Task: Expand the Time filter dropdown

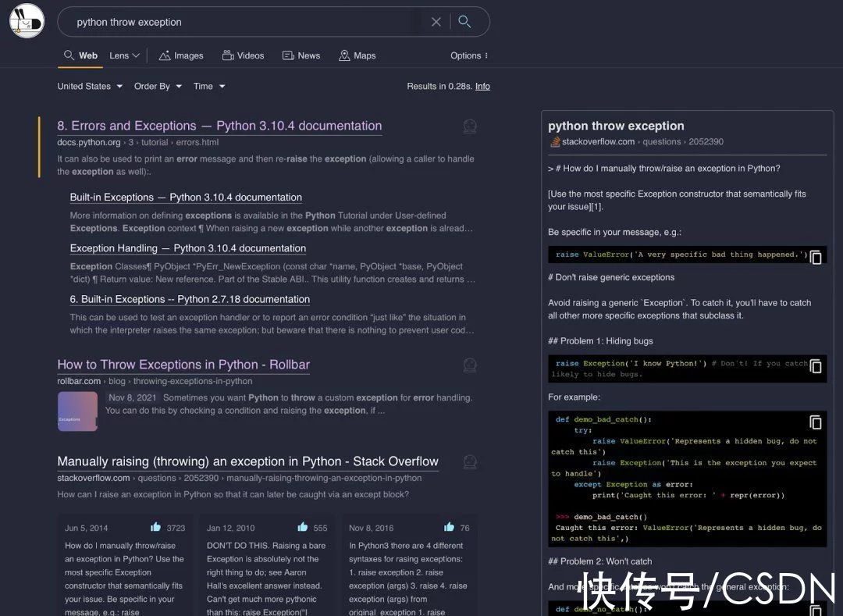Action: [x=209, y=86]
